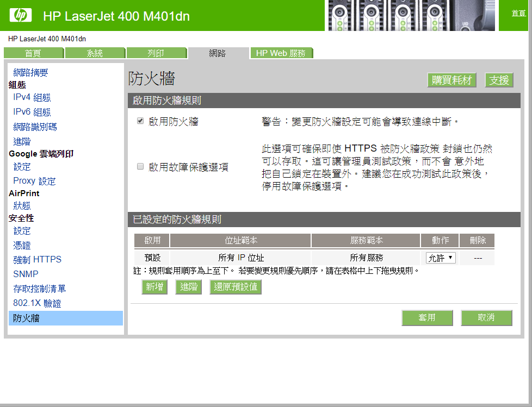Click the 首頁 link in header
The image size is (532, 407).
point(518,13)
